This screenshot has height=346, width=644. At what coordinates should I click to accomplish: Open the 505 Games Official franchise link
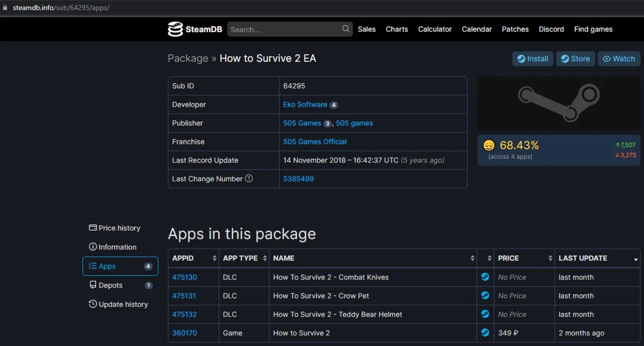point(315,142)
